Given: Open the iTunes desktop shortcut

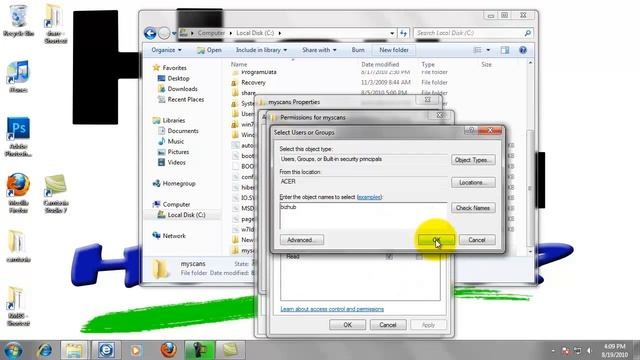Looking at the screenshot, I should [x=18, y=76].
